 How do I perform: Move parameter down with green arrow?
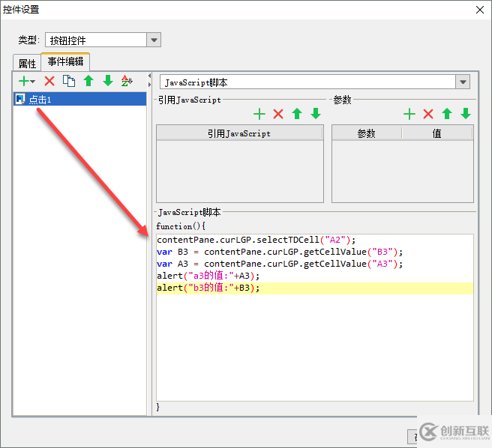click(466, 114)
